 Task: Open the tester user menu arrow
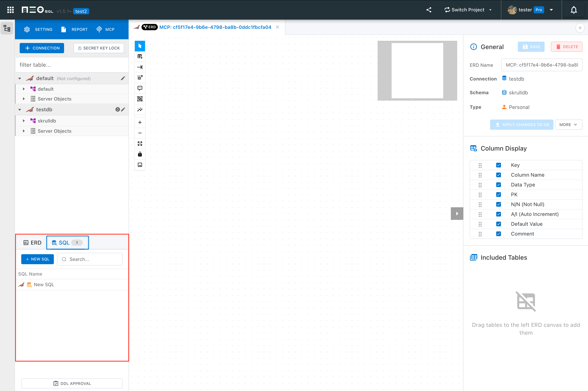tap(551, 10)
